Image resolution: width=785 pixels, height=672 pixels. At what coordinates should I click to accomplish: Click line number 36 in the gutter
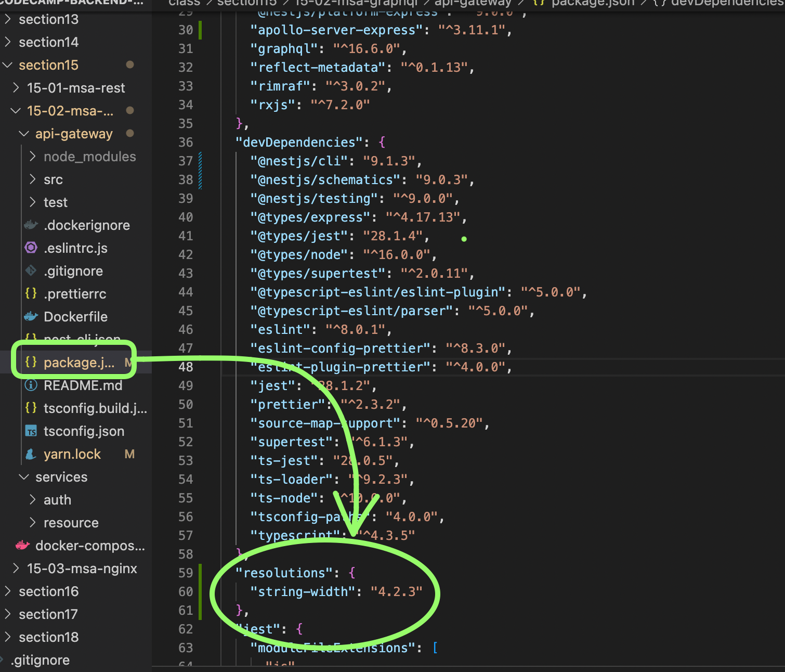186,142
